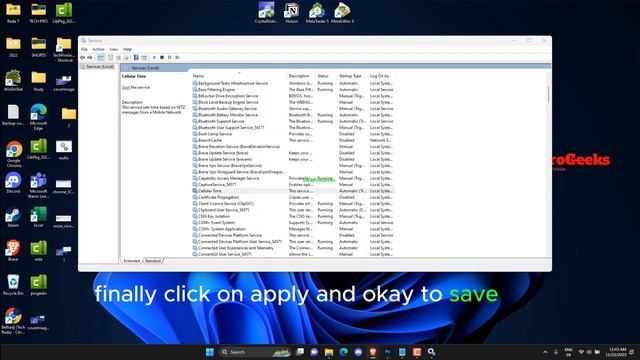Screen dimensions: 640x360
Task: Open the Help menu
Action: click(x=127, y=49)
